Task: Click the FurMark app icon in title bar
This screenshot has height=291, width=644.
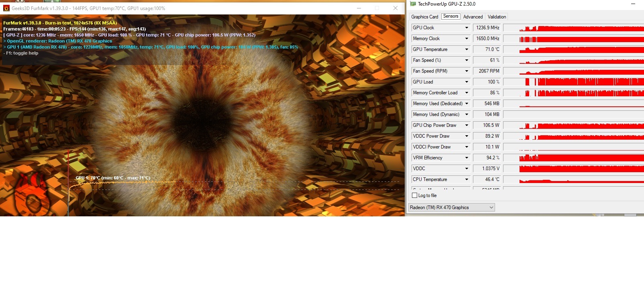Action: (x=6, y=8)
